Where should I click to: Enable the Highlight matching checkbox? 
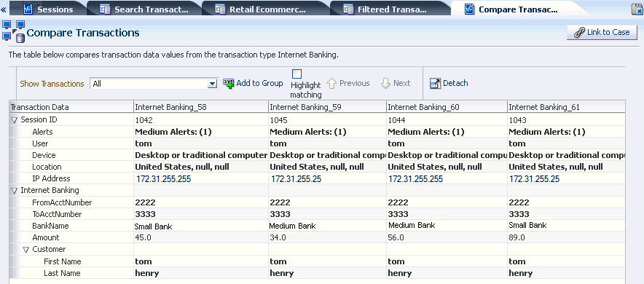[297, 74]
